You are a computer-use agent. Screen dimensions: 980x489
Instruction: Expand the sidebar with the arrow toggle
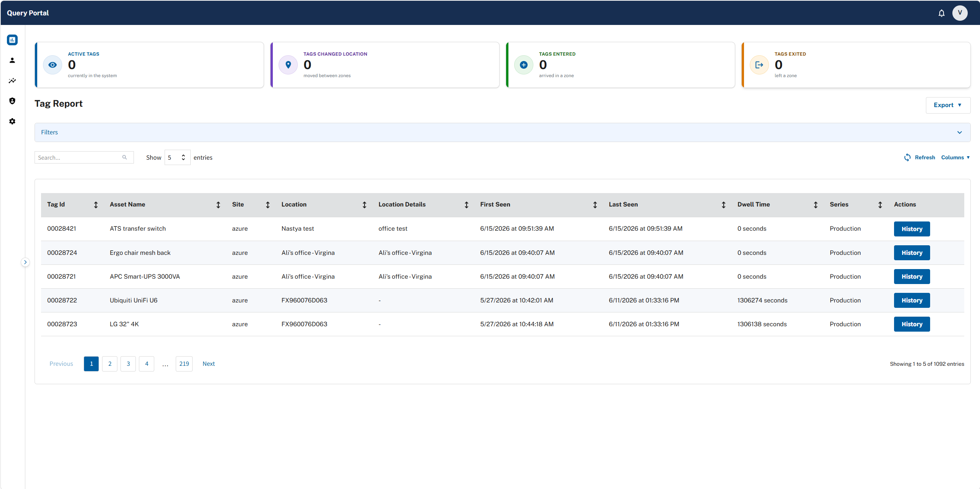tap(25, 262)
